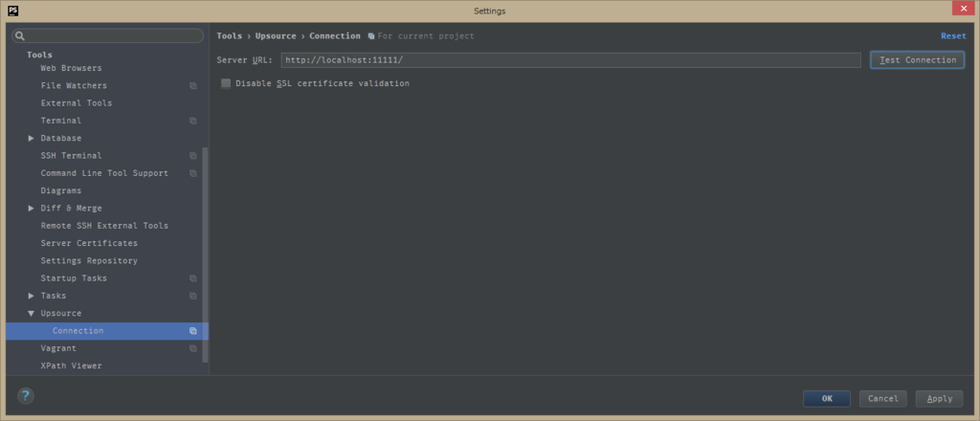The width and height of the screenshot is (980, 421).
Task: Click project icon beside Command Line Tool Support
Action: pyautogui.click(x=193, y=173)
